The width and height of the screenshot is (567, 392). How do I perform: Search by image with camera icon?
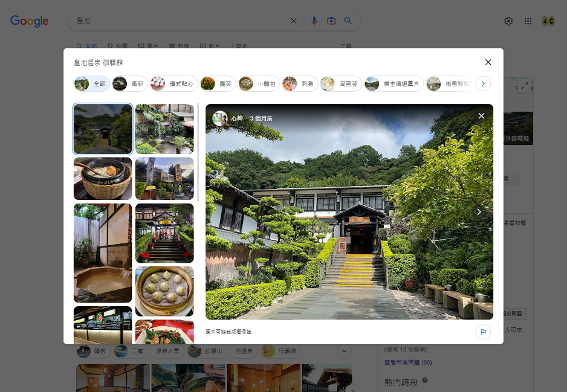pos(331,21)
